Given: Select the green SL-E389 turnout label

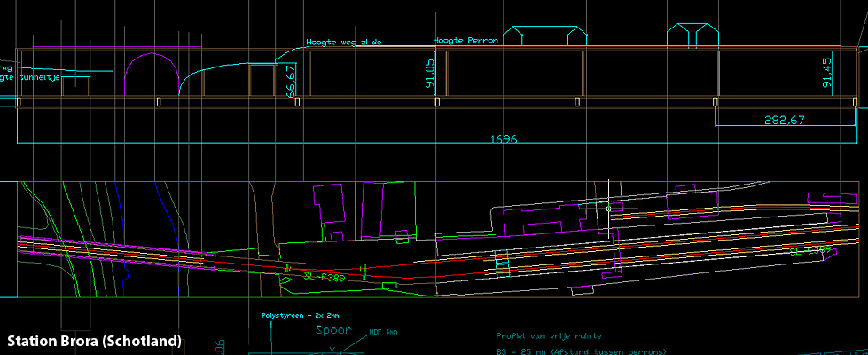Looking at the screenshot, I should click(x=324, y=276).
